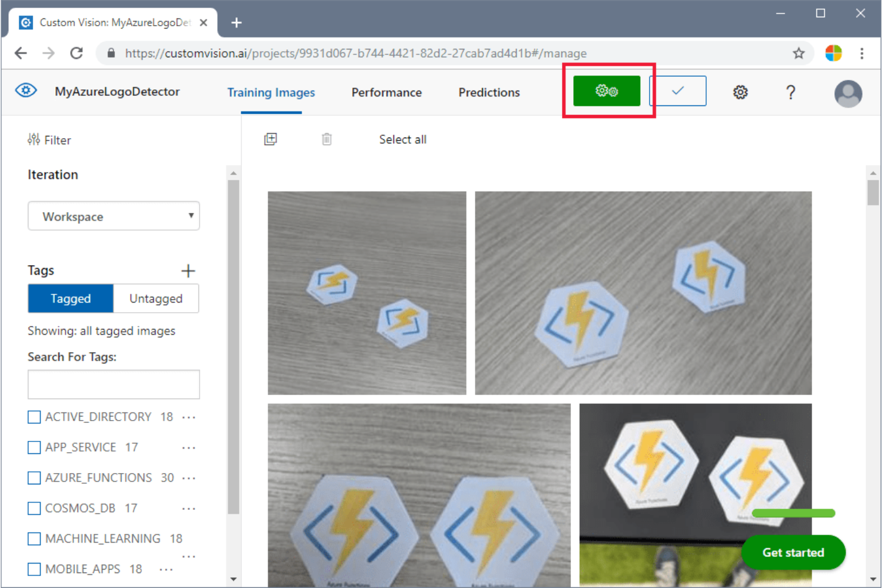Click the delete images trash icon

pyautogui.click(x=327, y=139)
